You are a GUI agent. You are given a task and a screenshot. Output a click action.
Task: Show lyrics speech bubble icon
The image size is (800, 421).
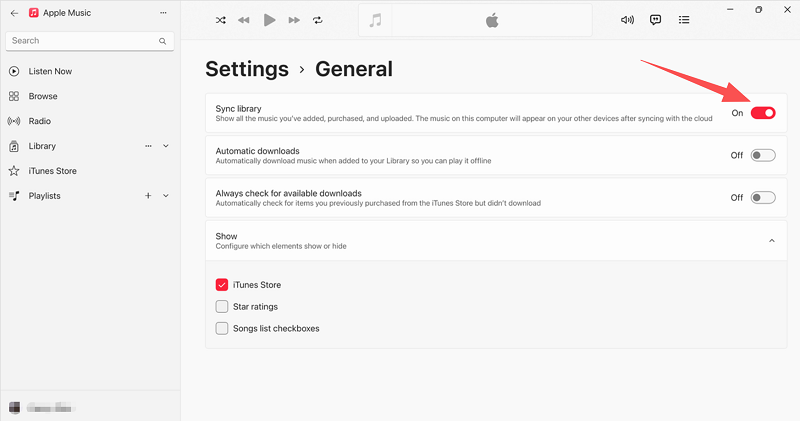(x=656, y=20)
